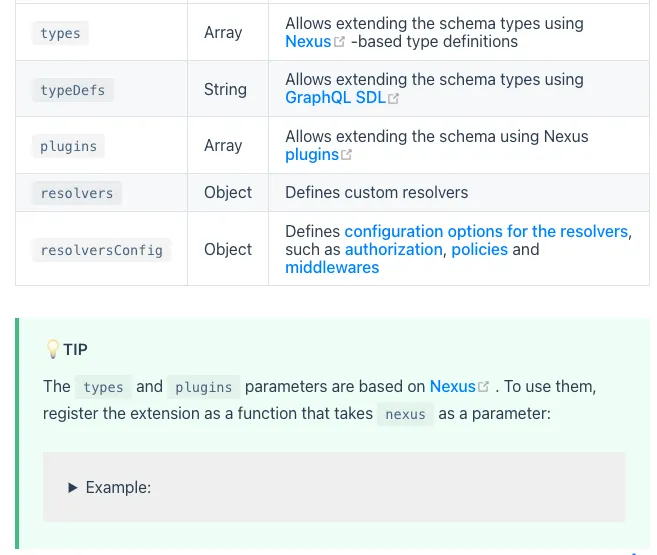Click external link icon after plugins link
This screenshot has width=657, height=555.
click(347, 155)
